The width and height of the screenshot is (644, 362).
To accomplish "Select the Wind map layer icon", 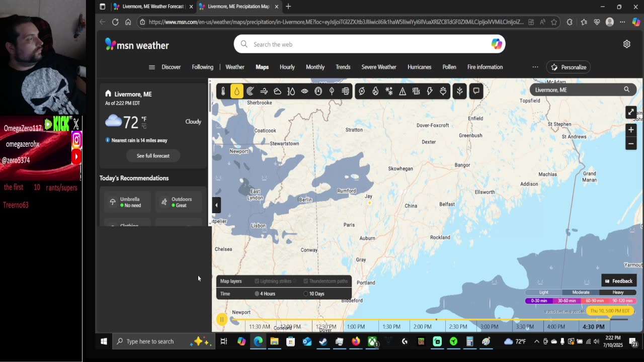I will 264,91.
